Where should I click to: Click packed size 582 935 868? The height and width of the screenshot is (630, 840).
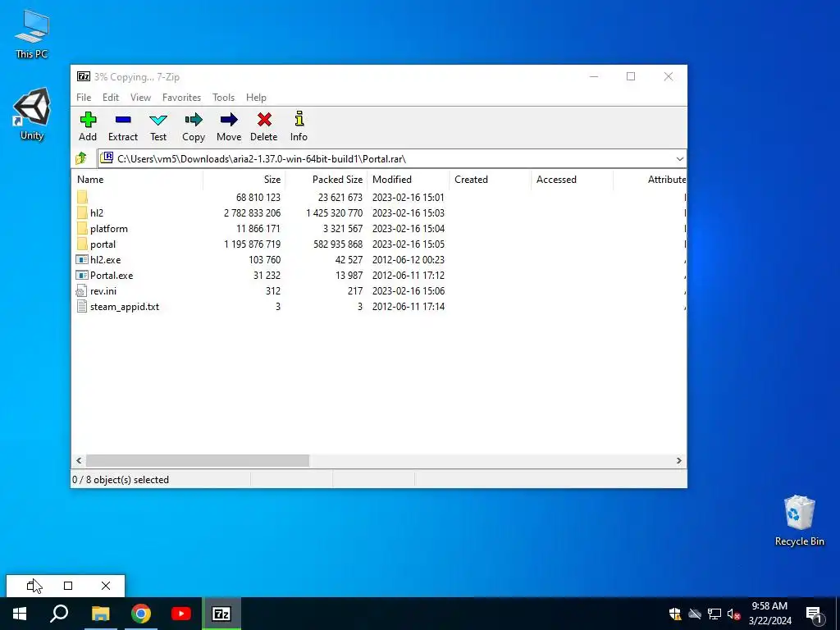[338, 244]
